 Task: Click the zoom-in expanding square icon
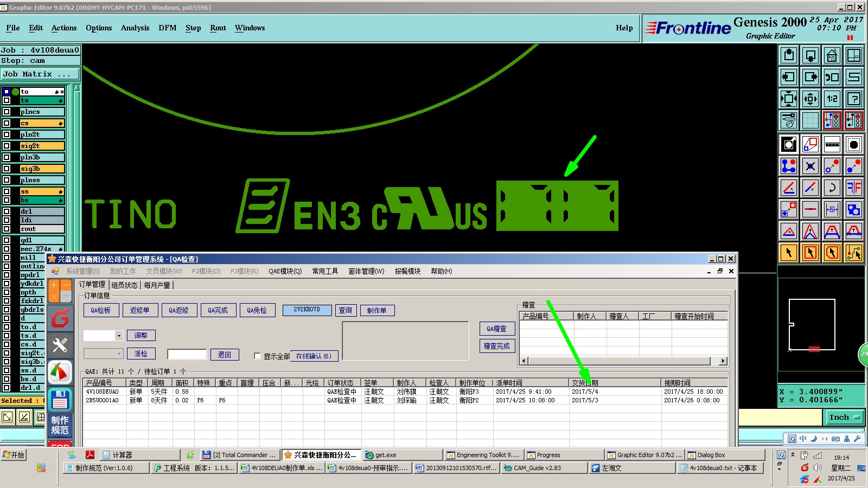(x=789, y=99)
